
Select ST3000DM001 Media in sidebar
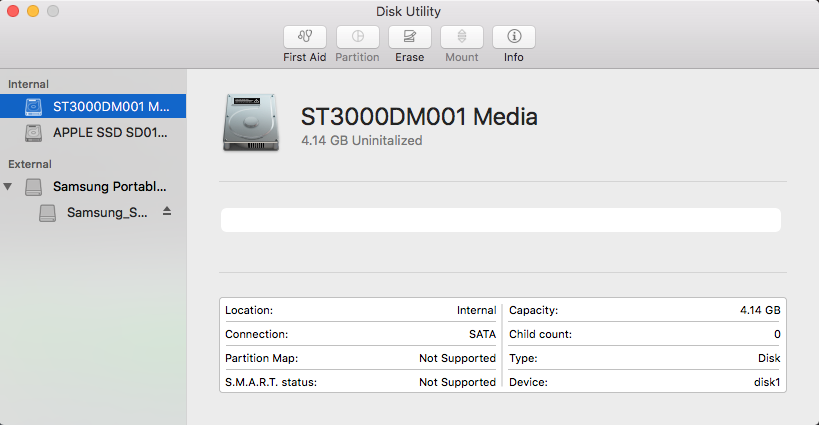pyautogui.click(x=109, y=106)
